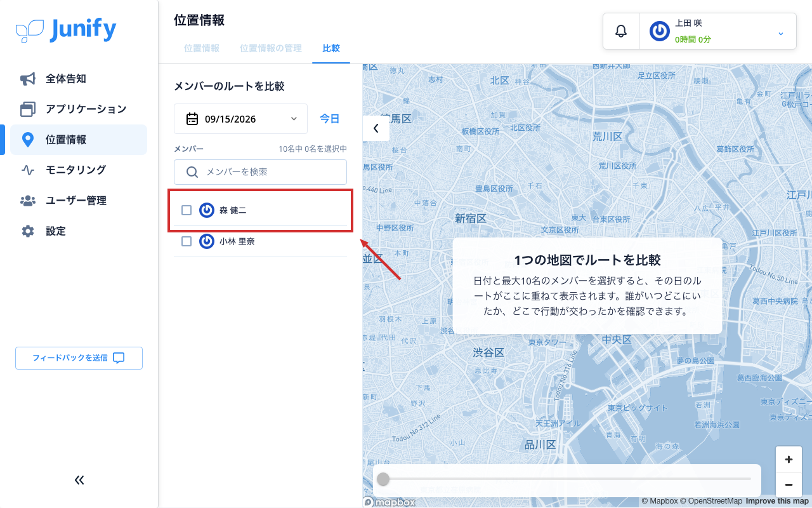Open the Mapbox attribution link
Viewport: 812px width, 508px height.
point(659,502)
